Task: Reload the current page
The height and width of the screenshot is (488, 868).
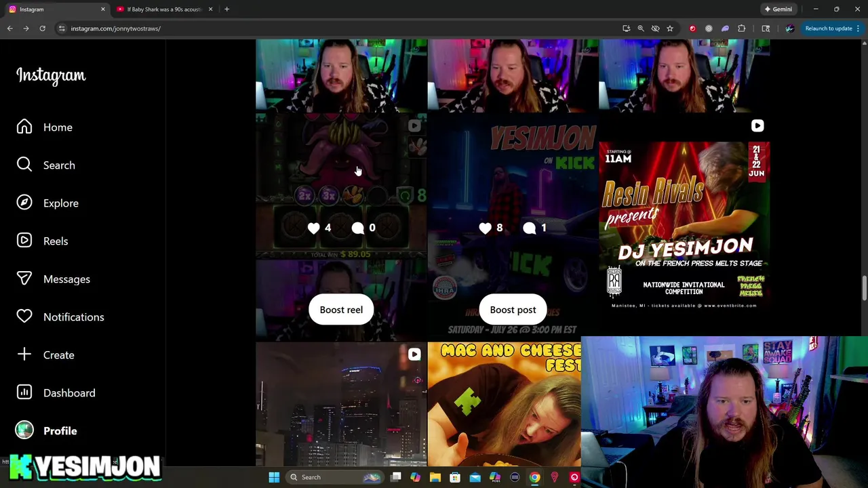Action: (42, 28)
